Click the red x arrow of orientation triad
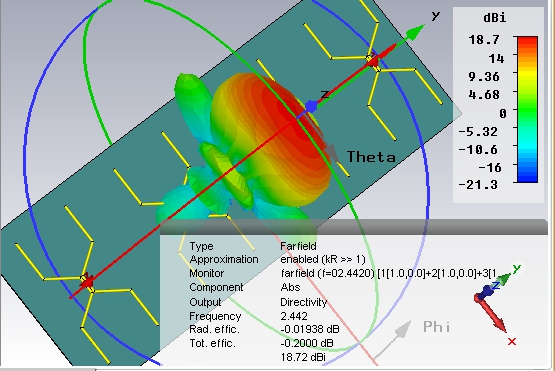The height and width of the screenshot is (371, 555). pyautogui.click(x=492, y=314)
